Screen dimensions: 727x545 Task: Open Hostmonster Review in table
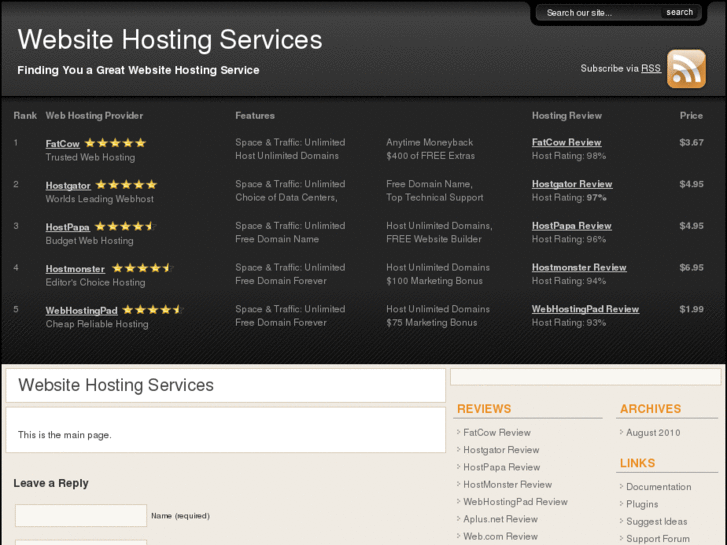[x=579, y=268]
